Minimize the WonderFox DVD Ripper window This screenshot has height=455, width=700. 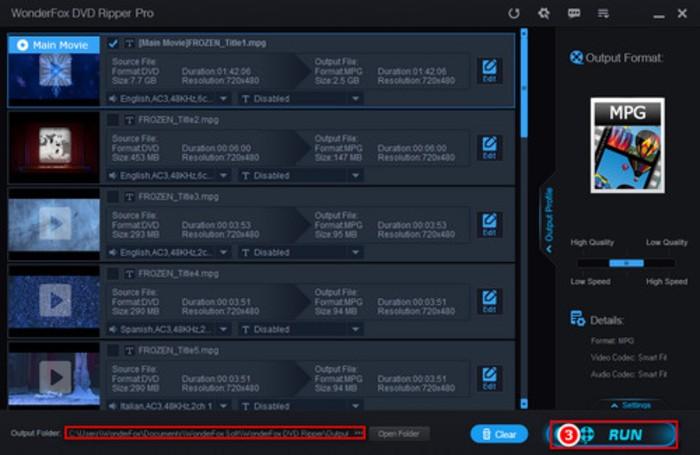tap(658, 14)
